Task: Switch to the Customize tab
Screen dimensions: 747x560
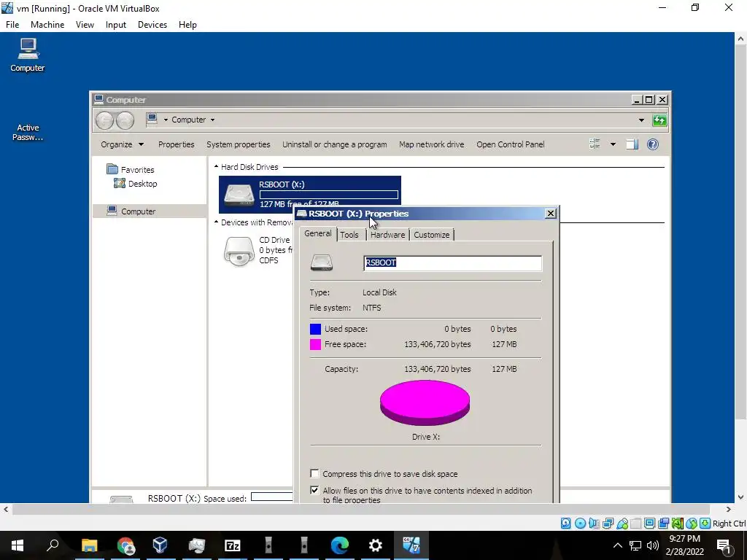Action: [x=432, y=235]
